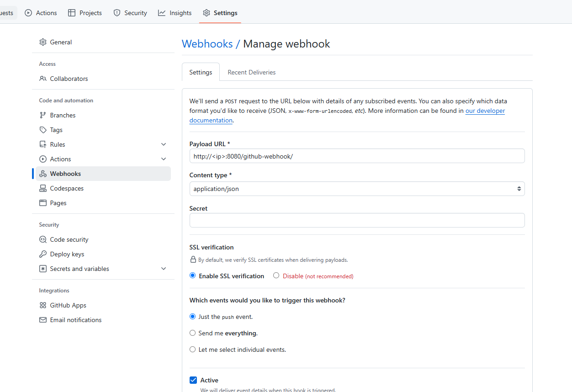Screen dimensions: 572x392
Task: Click the Branches git-branch icon
Action: [x=43, y=115]
